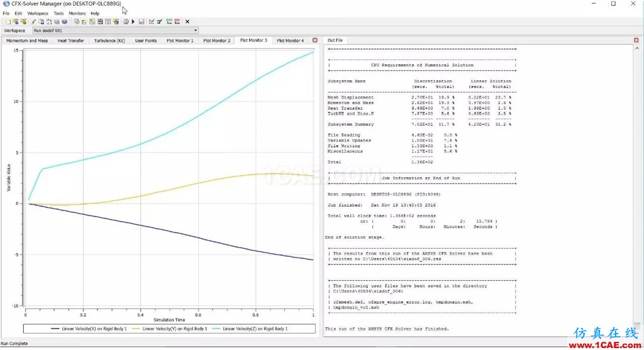Click the black X icon in toolbar
This screenshot has height=350, width=644.
pyautogui.click(x=187, y=21)
